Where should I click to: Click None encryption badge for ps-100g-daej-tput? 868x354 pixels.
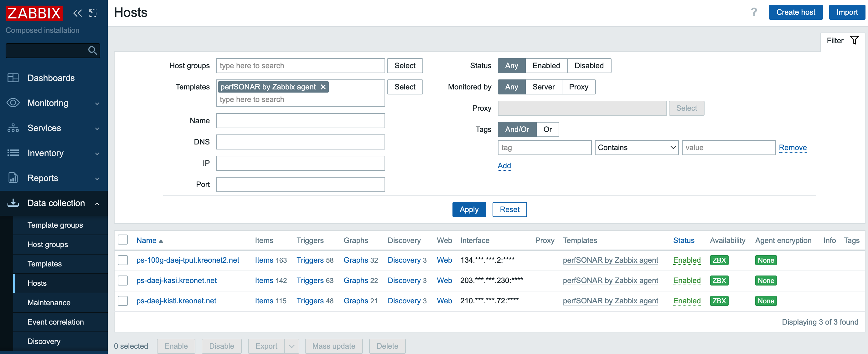[x=766, y=260]
